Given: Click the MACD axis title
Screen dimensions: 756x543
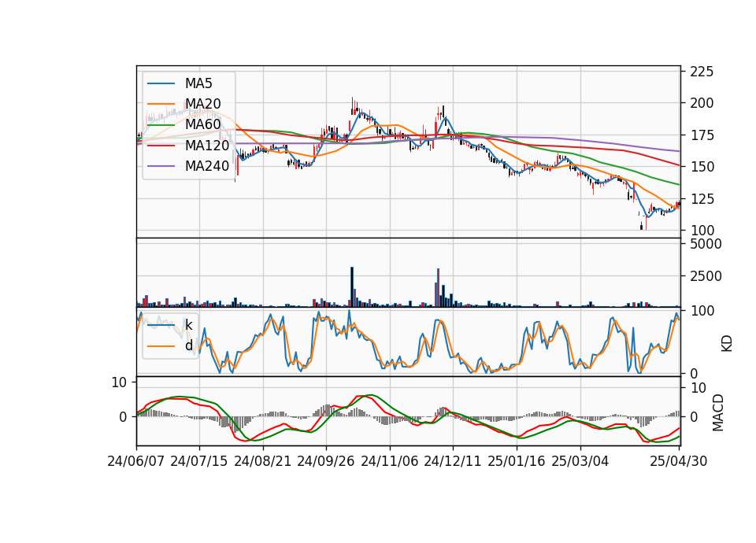Looking at the screenshot, I should pos(718,412).
